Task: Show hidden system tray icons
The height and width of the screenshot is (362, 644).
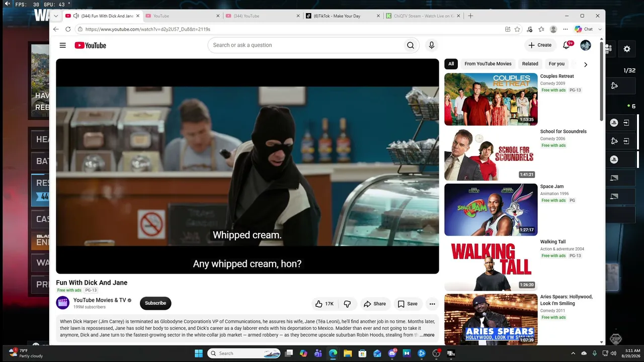Action: point(573,353)
